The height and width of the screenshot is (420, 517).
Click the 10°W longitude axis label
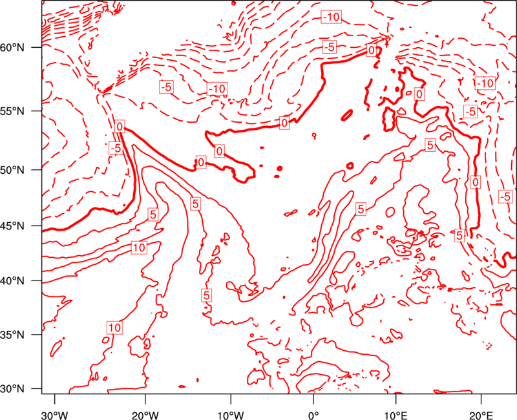tap(230, 415)
